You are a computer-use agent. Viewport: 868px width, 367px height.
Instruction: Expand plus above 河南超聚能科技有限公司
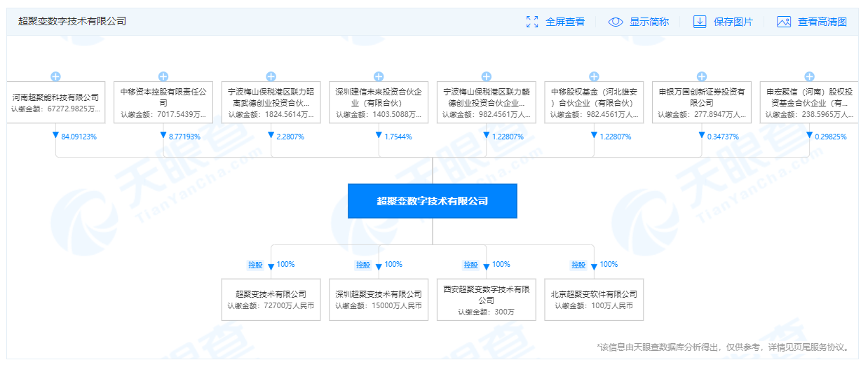click(55, 76)
